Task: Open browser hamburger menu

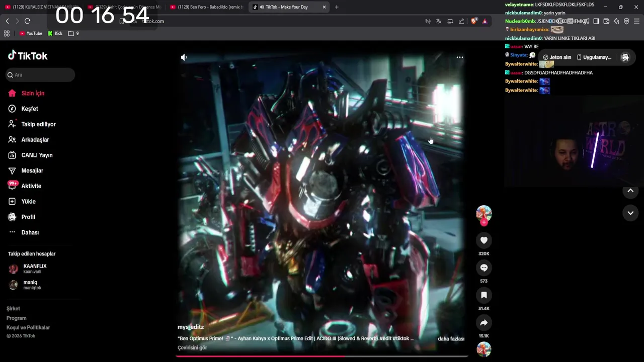Action: point(636,21)
